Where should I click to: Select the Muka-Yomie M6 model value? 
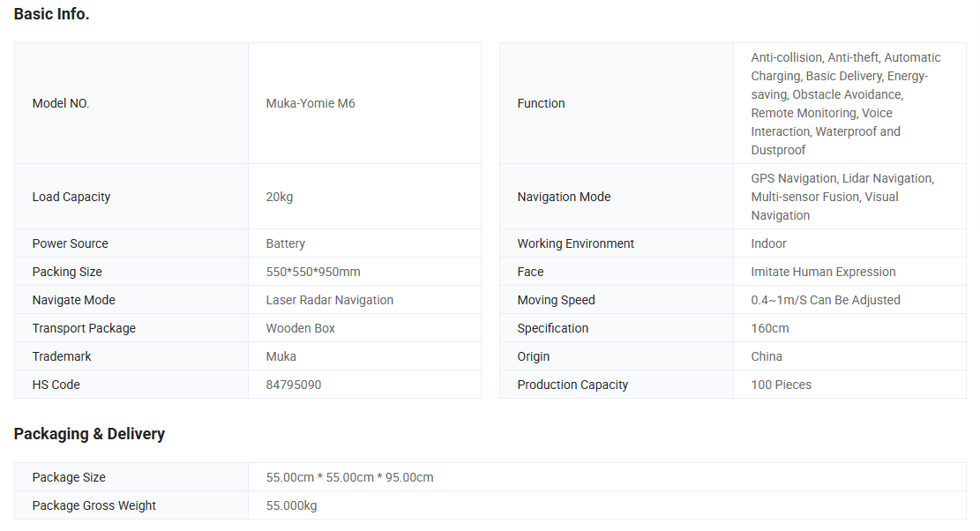[x=310, y=103]
